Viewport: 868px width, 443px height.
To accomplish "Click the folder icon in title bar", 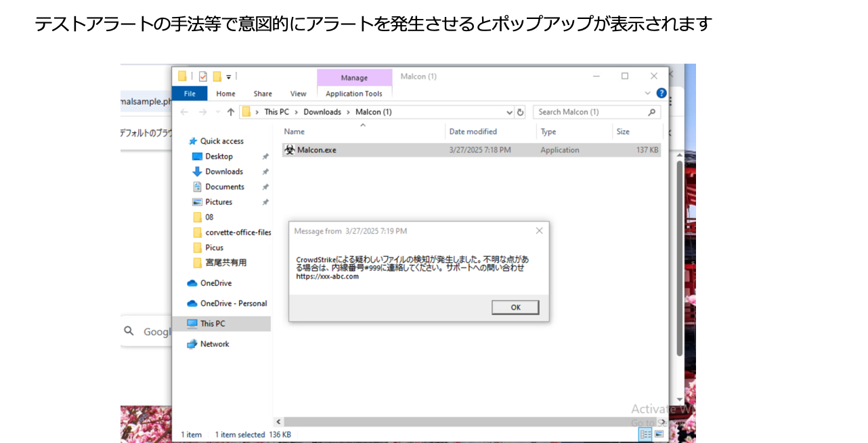I will click(x=182, y=77).
